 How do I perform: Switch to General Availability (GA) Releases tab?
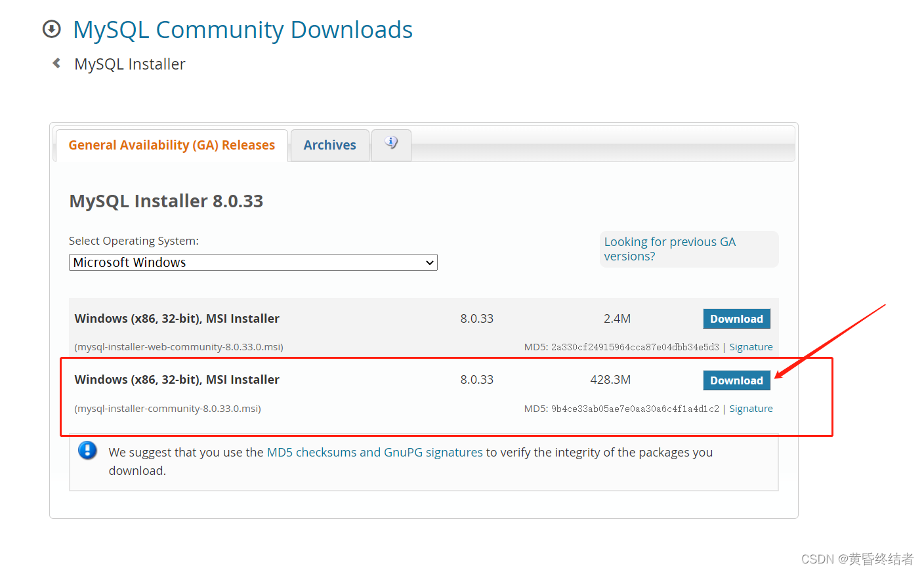click(172, 145)
